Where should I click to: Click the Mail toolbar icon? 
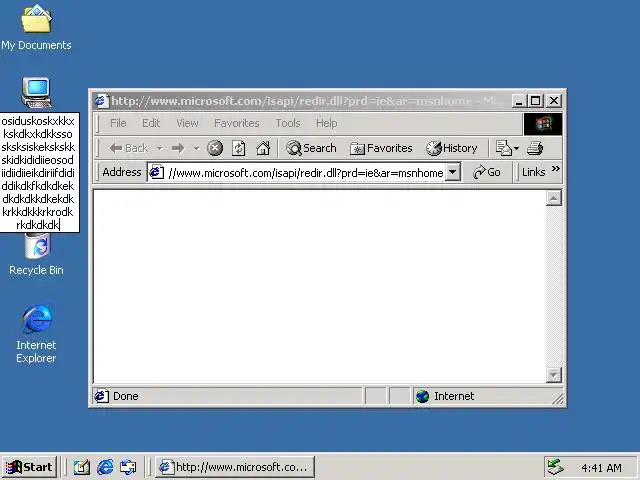504,148
